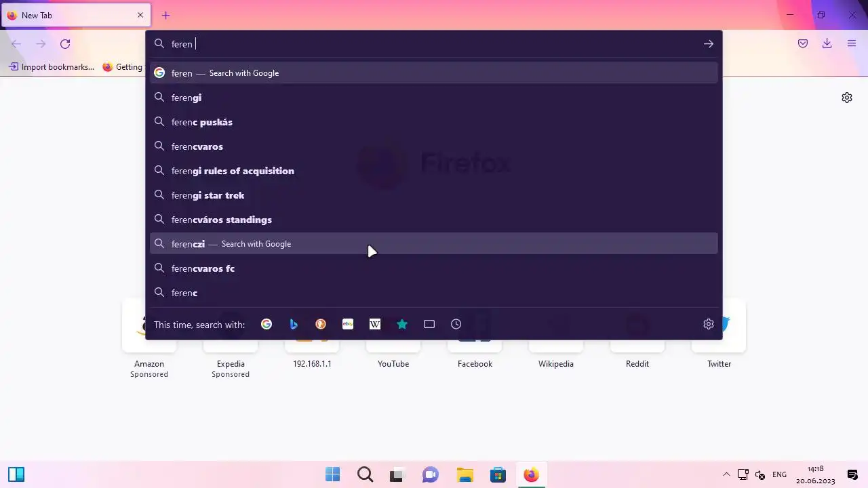The height and width of the screenshot is (488, 868).
Task: Select suggestion 'ferenczi'
Action: coord(434,244)
